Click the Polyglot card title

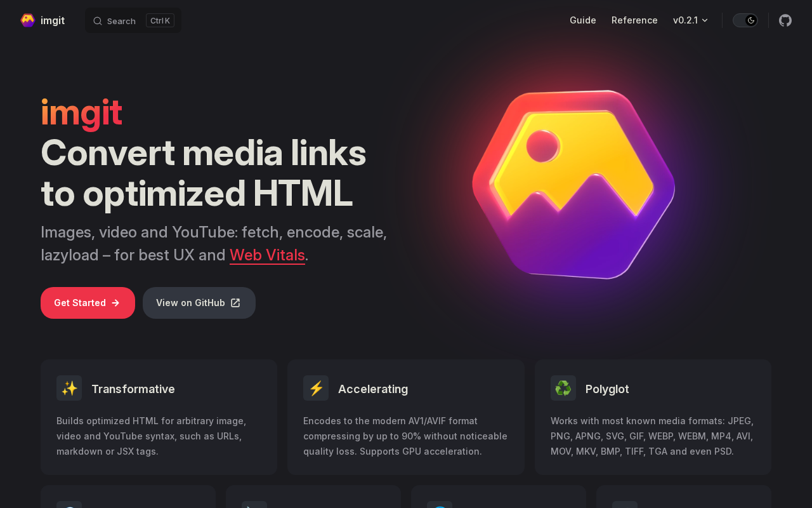click(607, 389)
